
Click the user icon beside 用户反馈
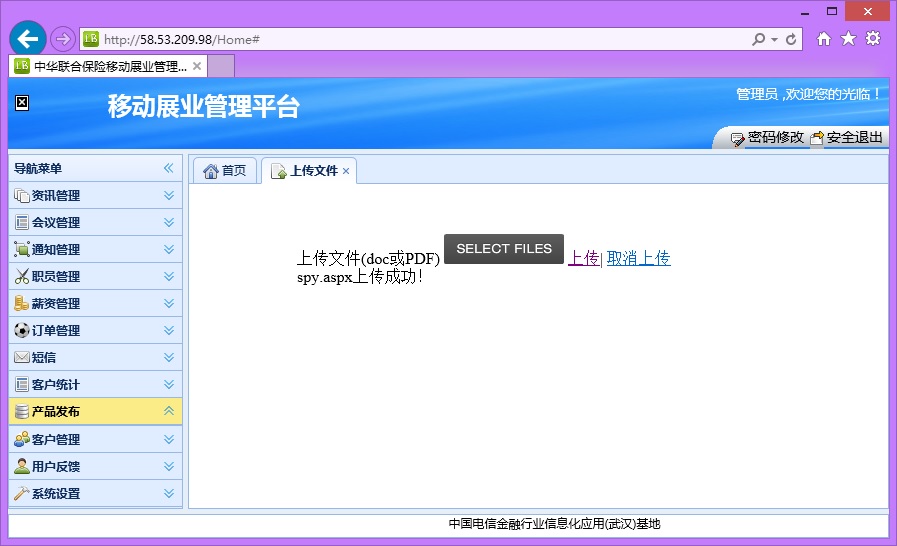21,466
